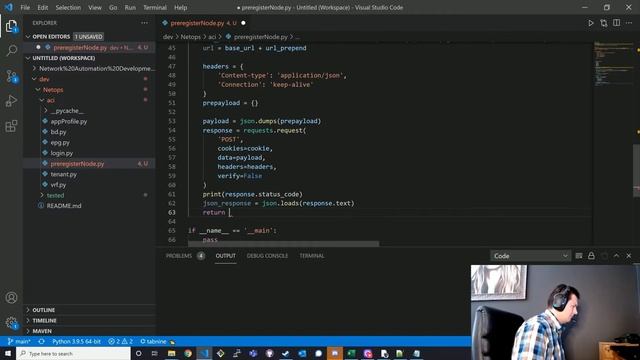Collapse the Open Editors section
Viewport: 640px width, 360px height.
(51, 37)
